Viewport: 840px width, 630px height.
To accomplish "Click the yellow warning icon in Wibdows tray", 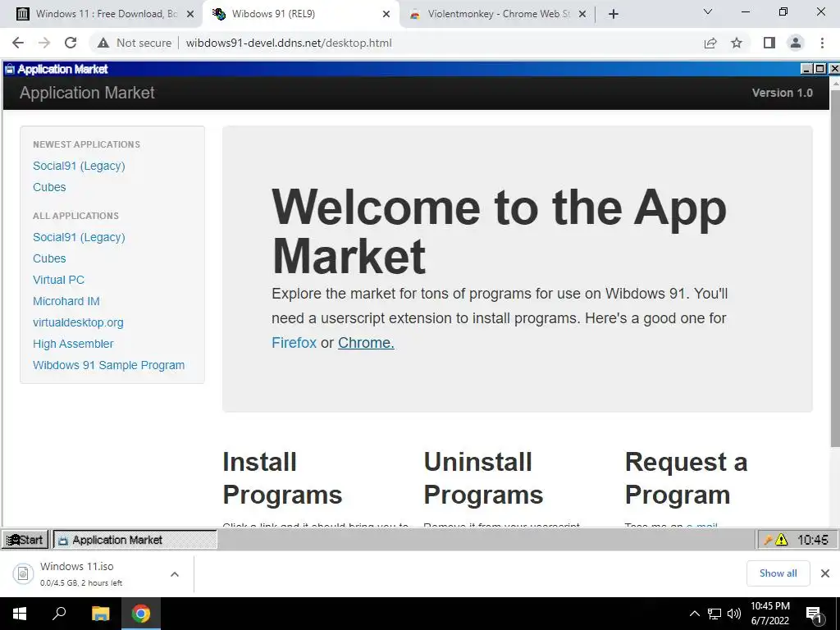I will [782, 540].
